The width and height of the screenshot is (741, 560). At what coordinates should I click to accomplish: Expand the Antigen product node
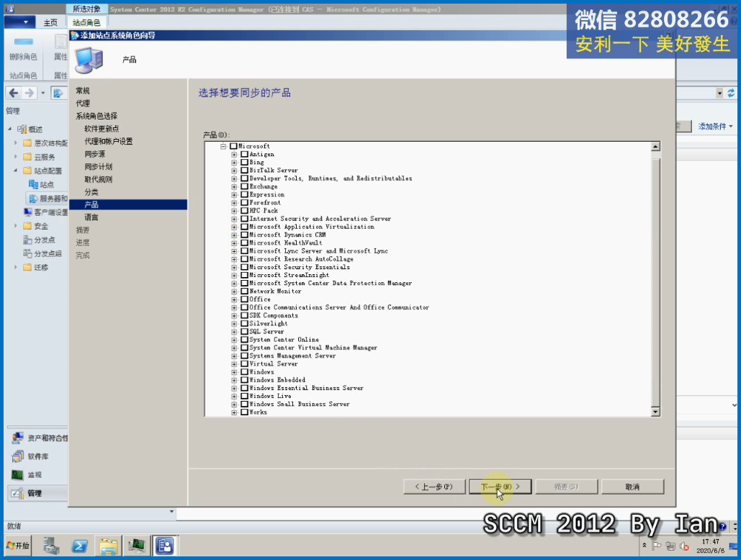click(234, 155)
